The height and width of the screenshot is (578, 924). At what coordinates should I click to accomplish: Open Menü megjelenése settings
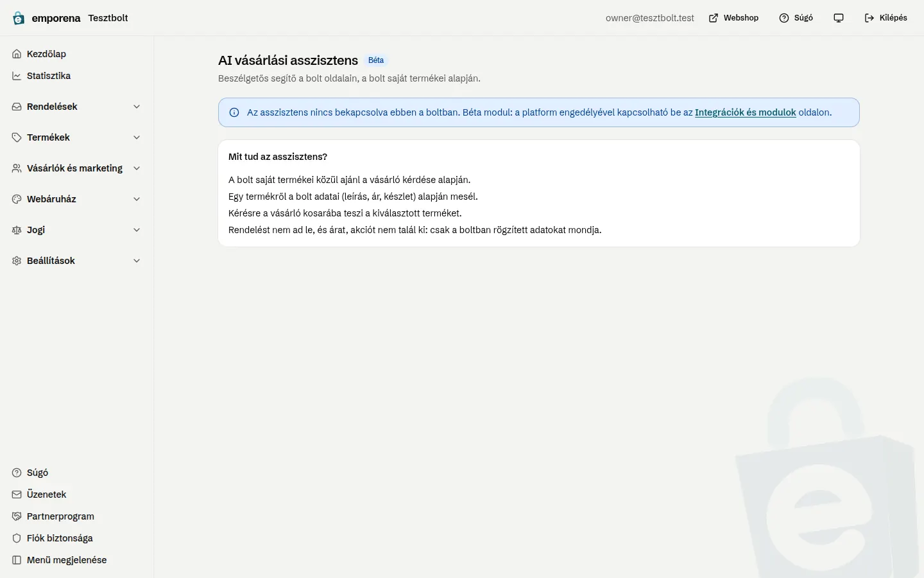click(76, 560)
